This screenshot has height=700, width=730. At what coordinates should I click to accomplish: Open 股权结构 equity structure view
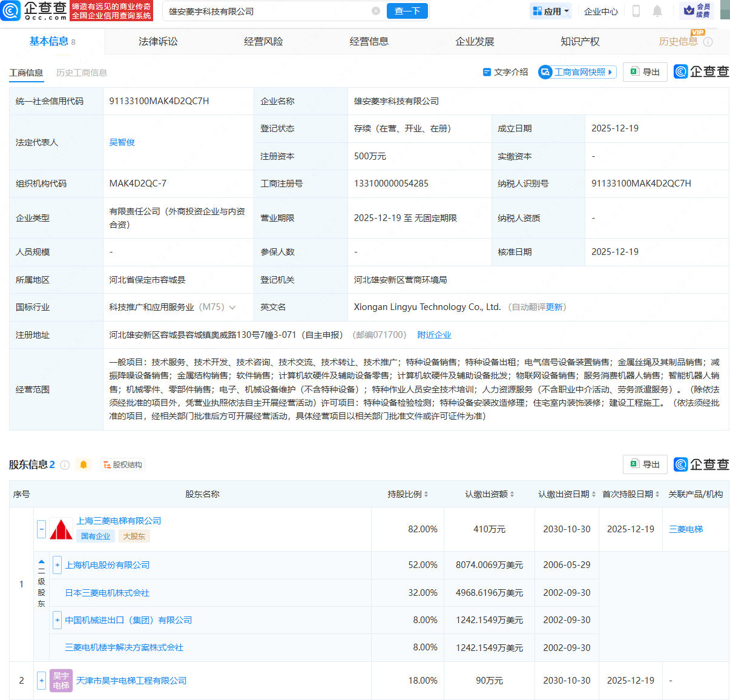tap(123, 464)
